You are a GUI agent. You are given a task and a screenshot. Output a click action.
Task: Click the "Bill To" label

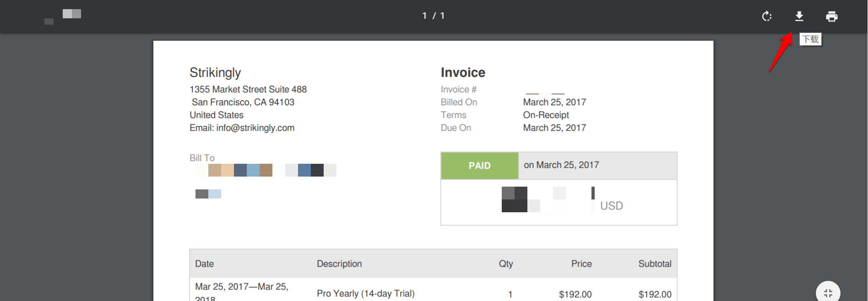202,158
